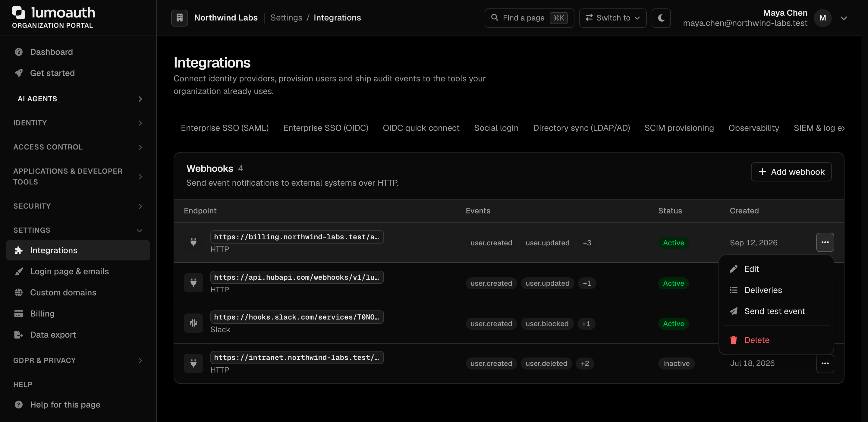The image size is (868, 422).
Task: Choose Delete from the webhook menu
Action: [776, 340]
